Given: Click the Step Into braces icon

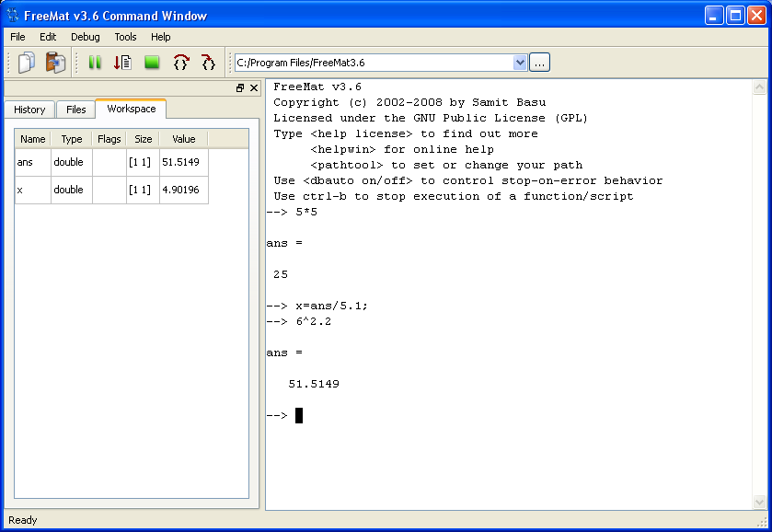Looking at the screenshot, I should click(180, 63).
